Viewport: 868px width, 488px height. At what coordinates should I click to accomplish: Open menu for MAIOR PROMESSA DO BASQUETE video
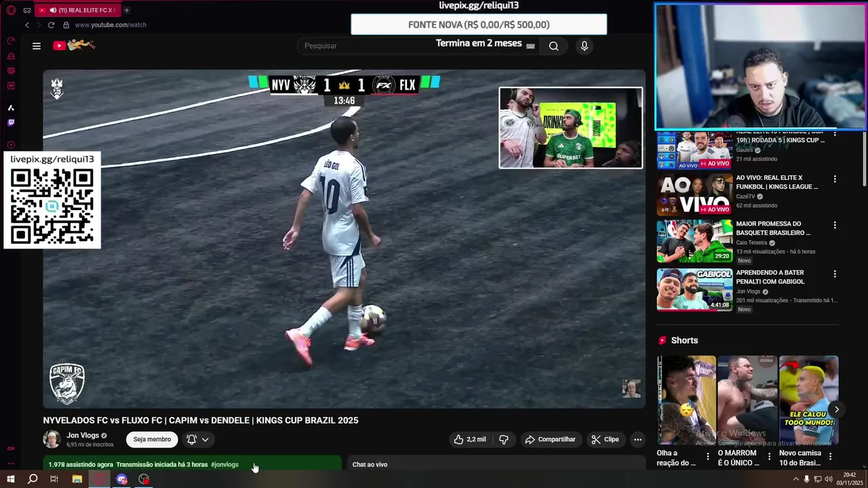[835, 225]
